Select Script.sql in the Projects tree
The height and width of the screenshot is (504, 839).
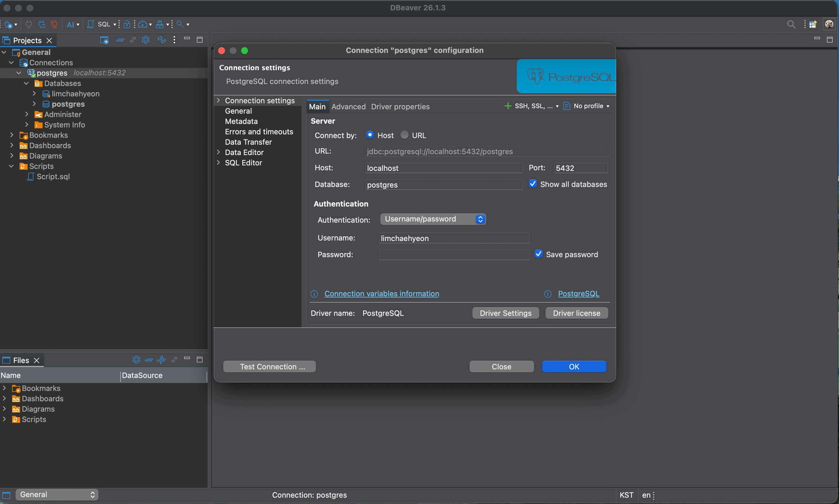(53, 177)
